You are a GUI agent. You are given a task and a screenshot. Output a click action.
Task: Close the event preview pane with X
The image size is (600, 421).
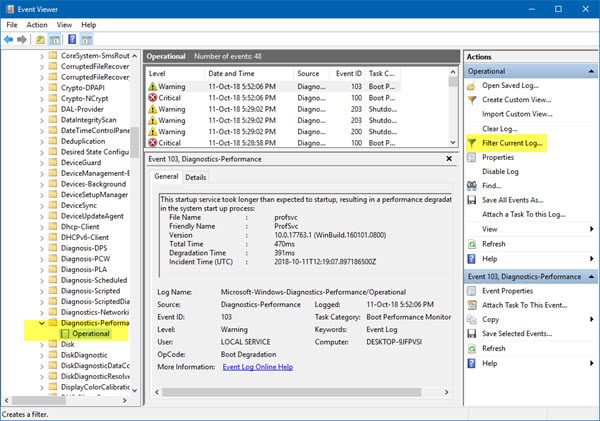pyautogui.click(x=449, y=158)
